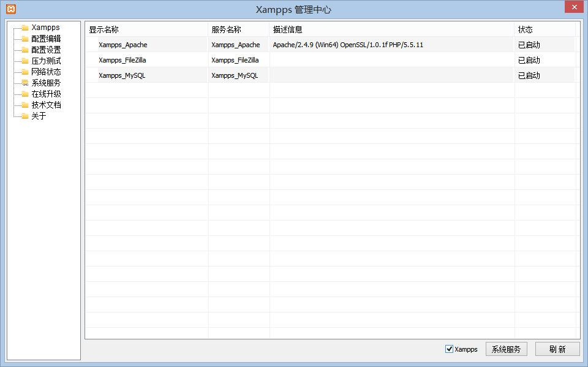Click the folder icon beside 在线升级
The image size is (588, 367).
coord(25,94)
